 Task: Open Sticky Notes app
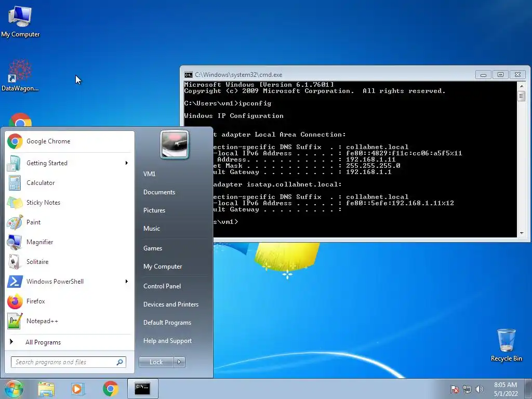coord(70,203)
